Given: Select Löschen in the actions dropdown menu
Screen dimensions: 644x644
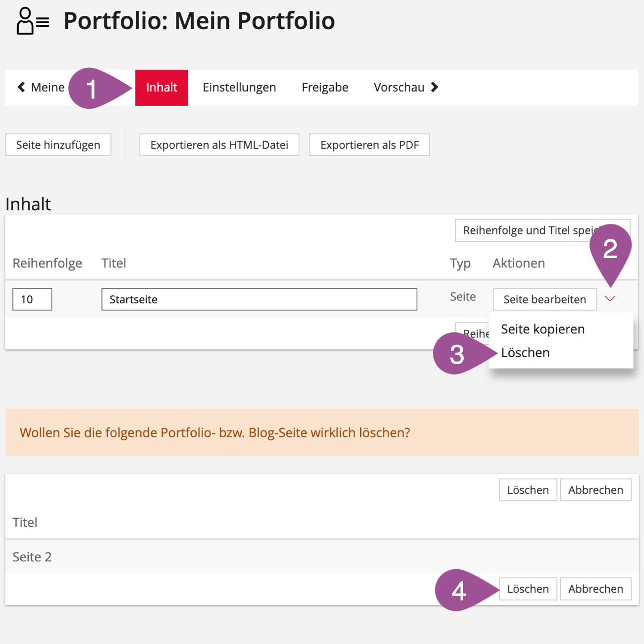Looking at the screenshot, I should [x=525, y=353].
